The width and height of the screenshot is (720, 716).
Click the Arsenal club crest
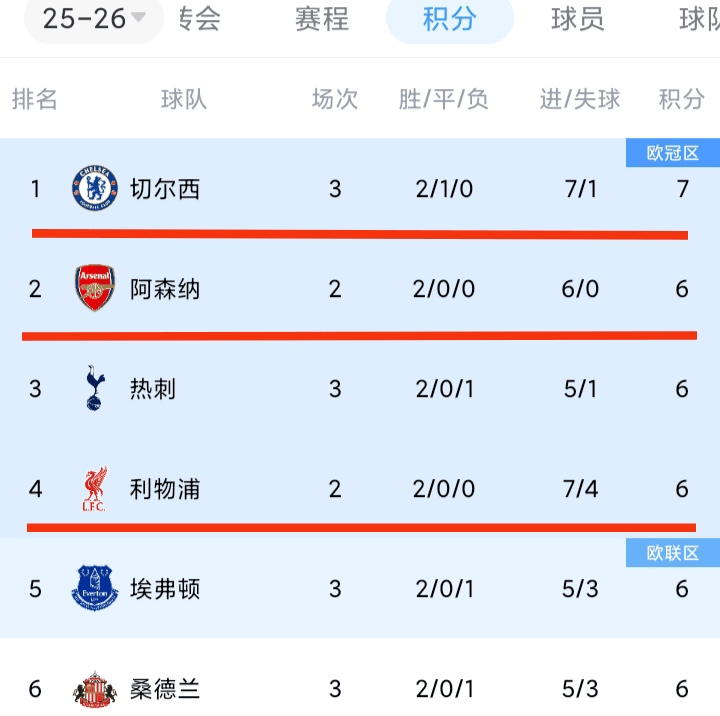(x=95, y=288)
